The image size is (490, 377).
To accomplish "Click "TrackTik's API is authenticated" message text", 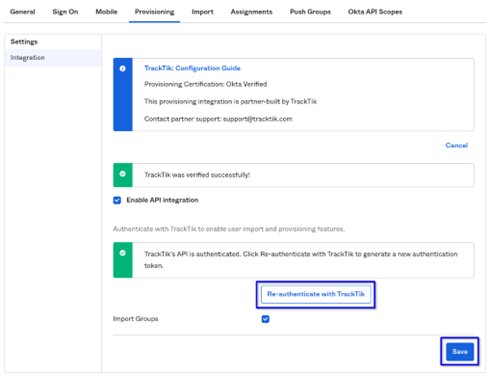I will 301,260.
